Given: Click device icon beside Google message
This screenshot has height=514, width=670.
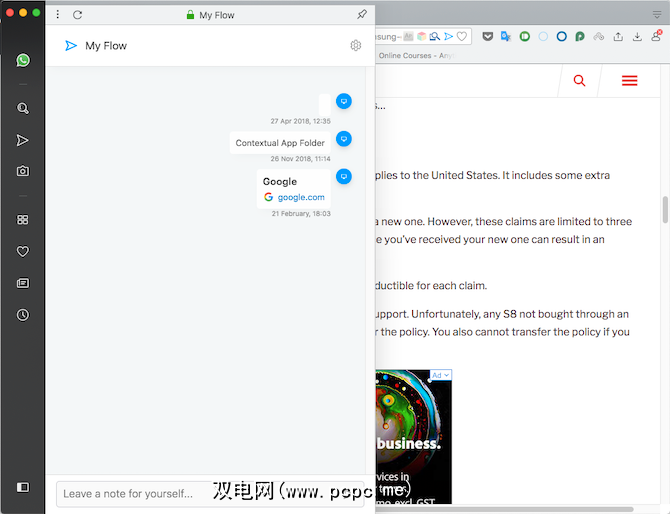Looking at the screenshot, I should click(x=344, y=176).
